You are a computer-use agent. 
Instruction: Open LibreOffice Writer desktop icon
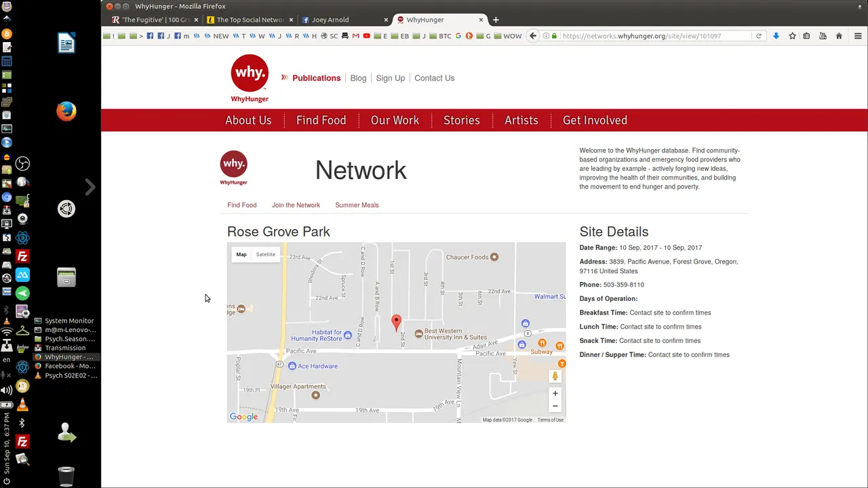[x=66, y=43]
